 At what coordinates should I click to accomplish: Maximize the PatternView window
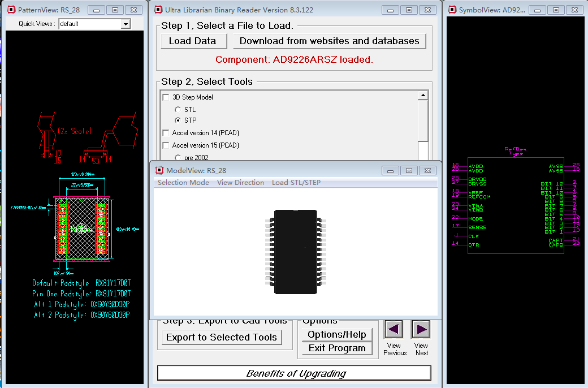115,10
